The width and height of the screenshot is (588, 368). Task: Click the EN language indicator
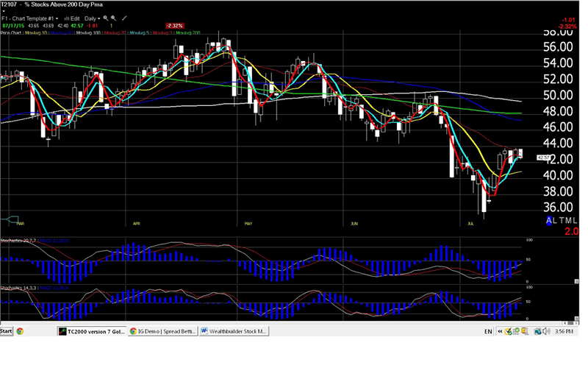pyautogui.click(x=488, y=331)
